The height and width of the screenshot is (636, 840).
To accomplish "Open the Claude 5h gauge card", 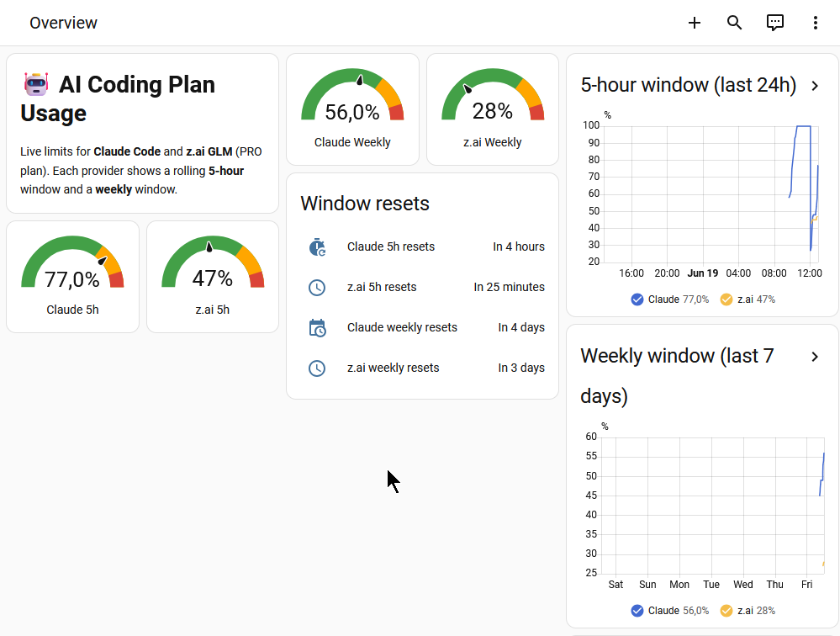I will 72,277.
